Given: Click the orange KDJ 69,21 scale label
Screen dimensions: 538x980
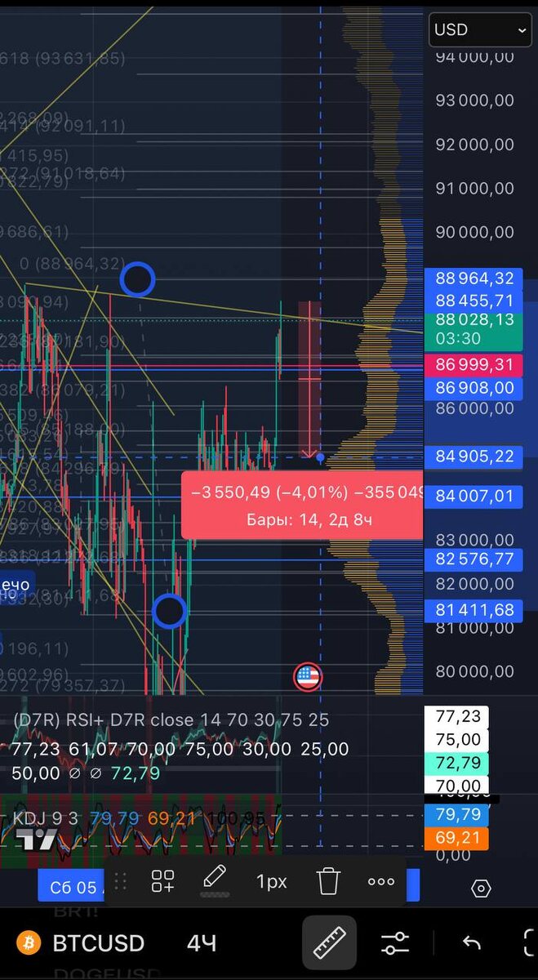Looking at the screenshot, I should click(457, 838).
